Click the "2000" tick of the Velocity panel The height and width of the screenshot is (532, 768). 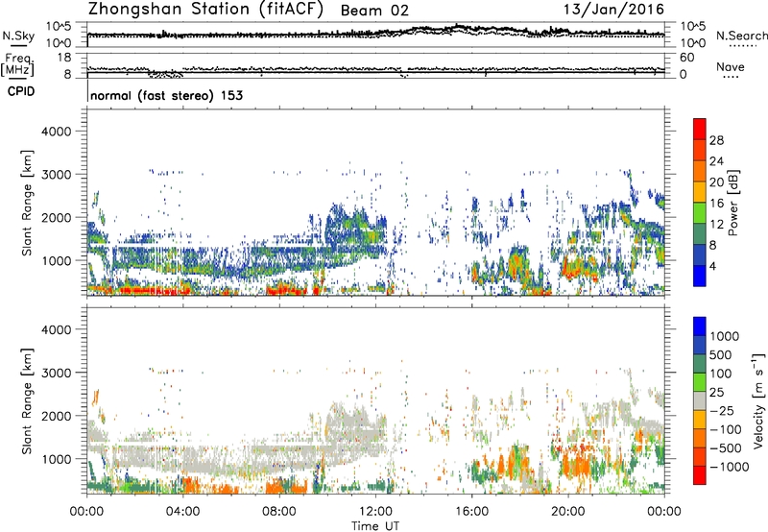coord(57,416)
